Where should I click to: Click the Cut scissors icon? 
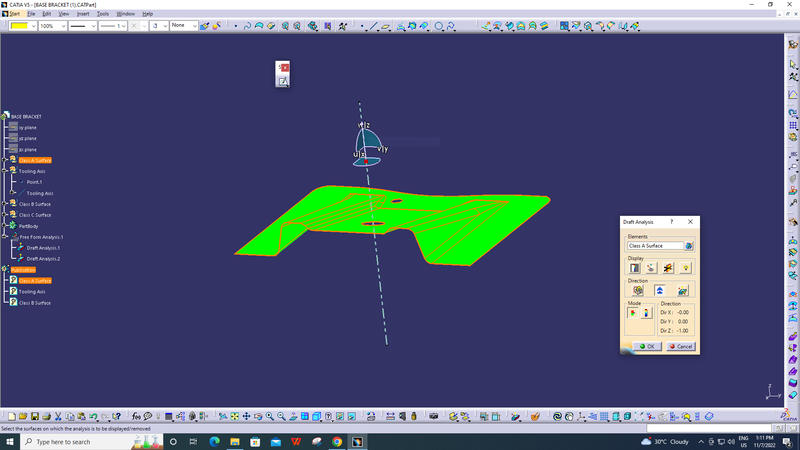[57, 416]
